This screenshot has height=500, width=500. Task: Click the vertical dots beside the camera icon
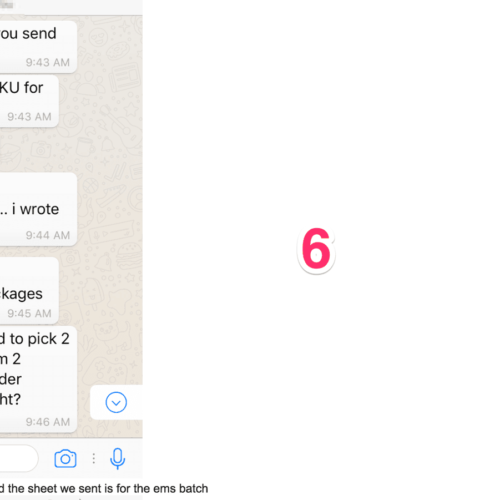pyautogui.click(x=94, y=458)
